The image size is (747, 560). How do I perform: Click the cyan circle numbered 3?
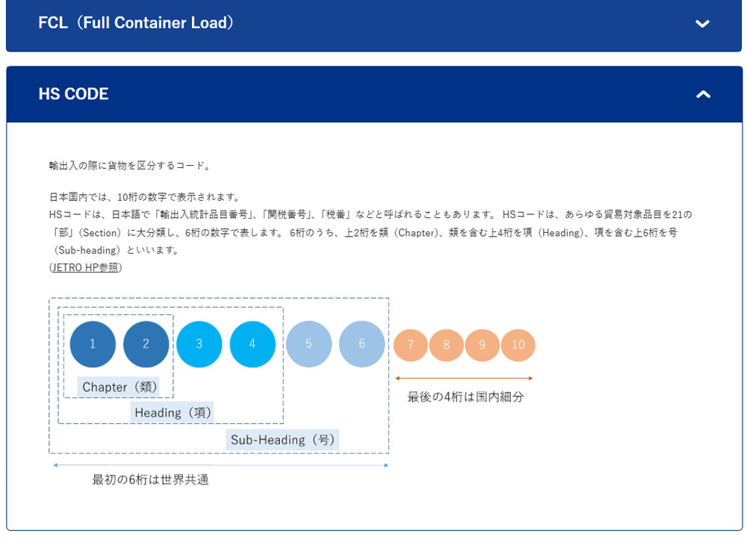point(199,343)
